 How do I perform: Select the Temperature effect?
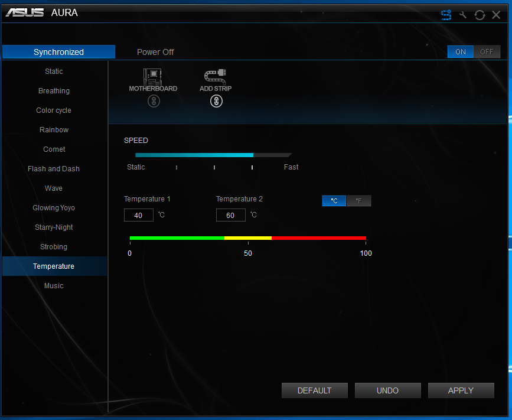(x=54, y=266)
